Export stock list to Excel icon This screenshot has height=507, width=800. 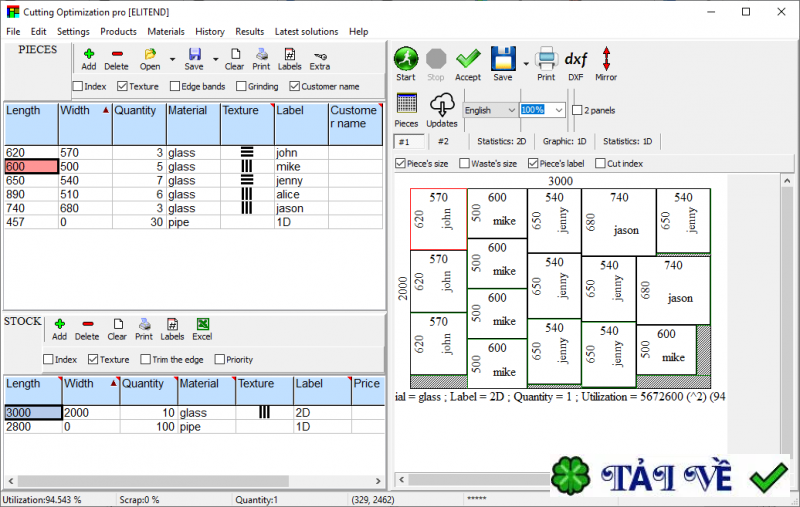point(202,327)
